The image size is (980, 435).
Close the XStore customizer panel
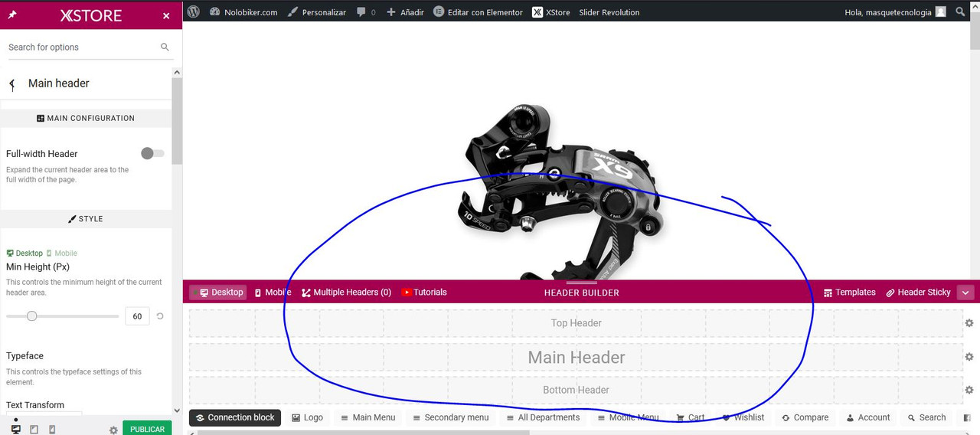166,15
